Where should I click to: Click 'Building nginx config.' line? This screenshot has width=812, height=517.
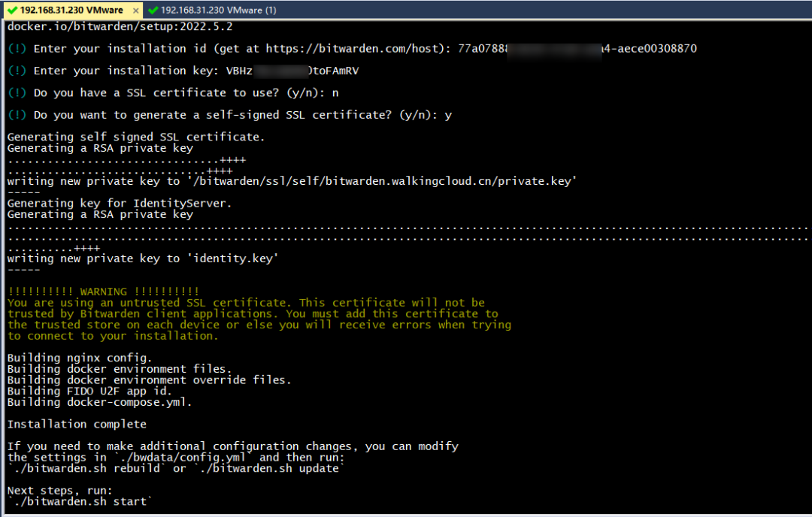click(79, 358)
